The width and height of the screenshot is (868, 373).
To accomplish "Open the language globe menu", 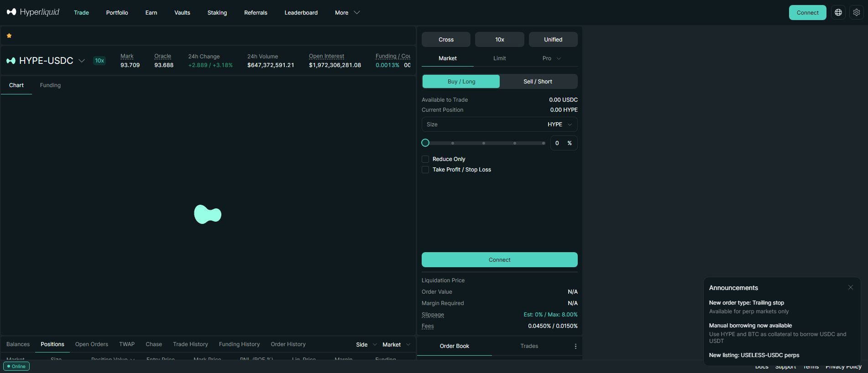I will point(838,13).
